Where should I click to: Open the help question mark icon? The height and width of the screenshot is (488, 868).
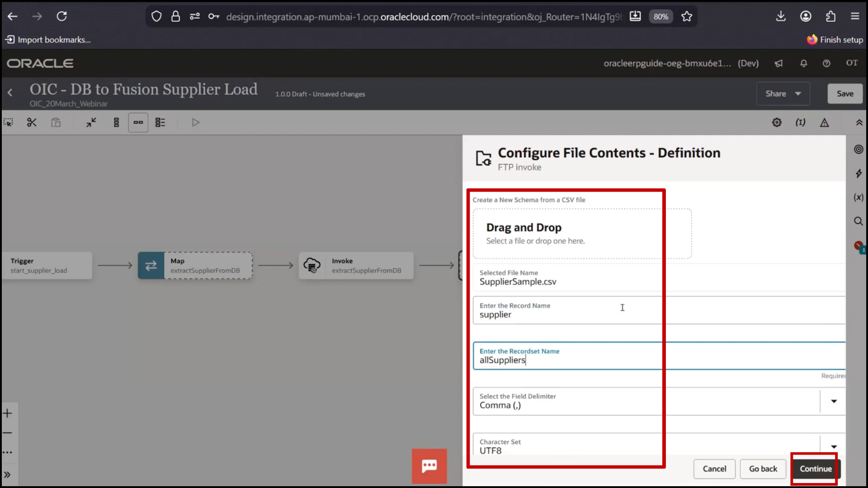point(826,63)
